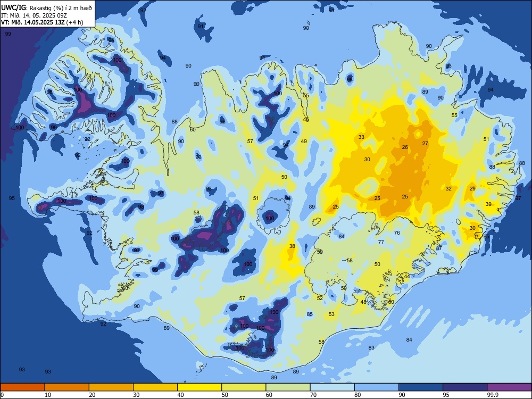This screenshot has width=532, height=399.
Task: Click the legend label '10'
Action: 48,395
